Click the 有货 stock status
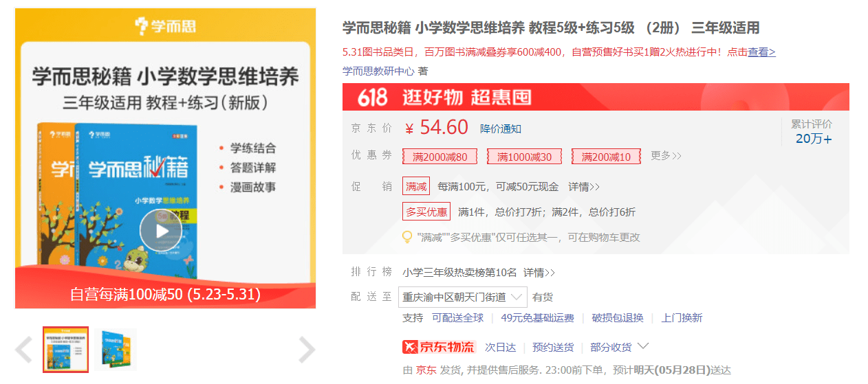Image resolution: width=868 pixels, height=384 pixels. tap(543, 297)
